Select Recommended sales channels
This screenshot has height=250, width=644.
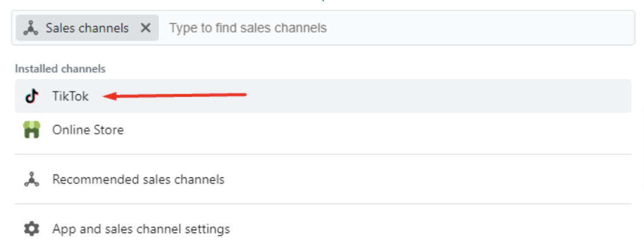click(x=323, y=180)
